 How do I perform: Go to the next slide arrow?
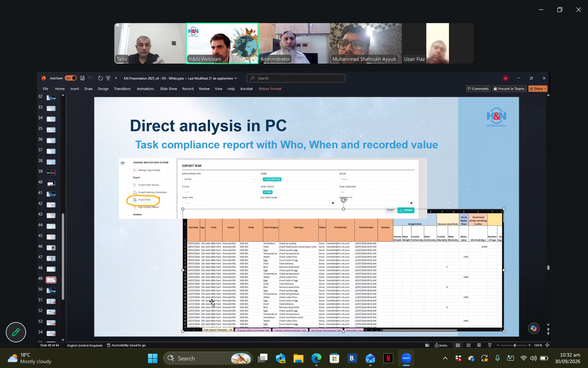click(x=548, y=333)
